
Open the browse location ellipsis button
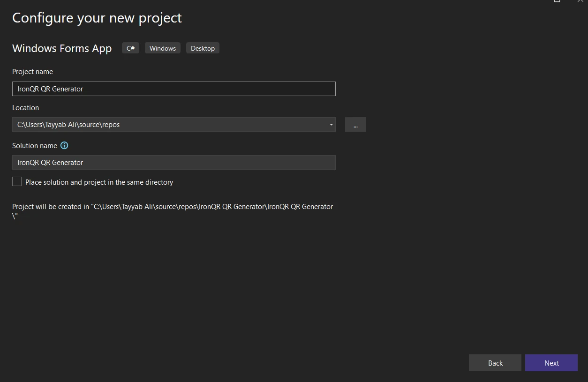pos(355,125)
